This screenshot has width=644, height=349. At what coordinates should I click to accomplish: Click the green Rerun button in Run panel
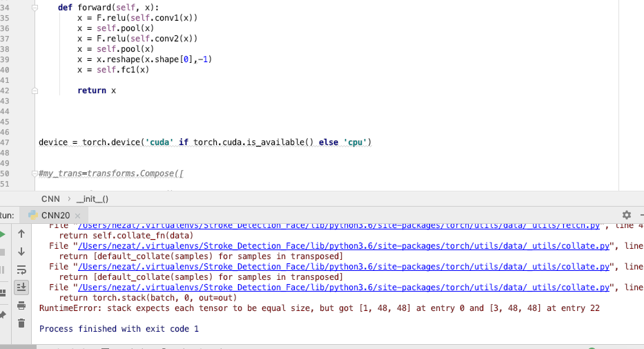point(3,234)
